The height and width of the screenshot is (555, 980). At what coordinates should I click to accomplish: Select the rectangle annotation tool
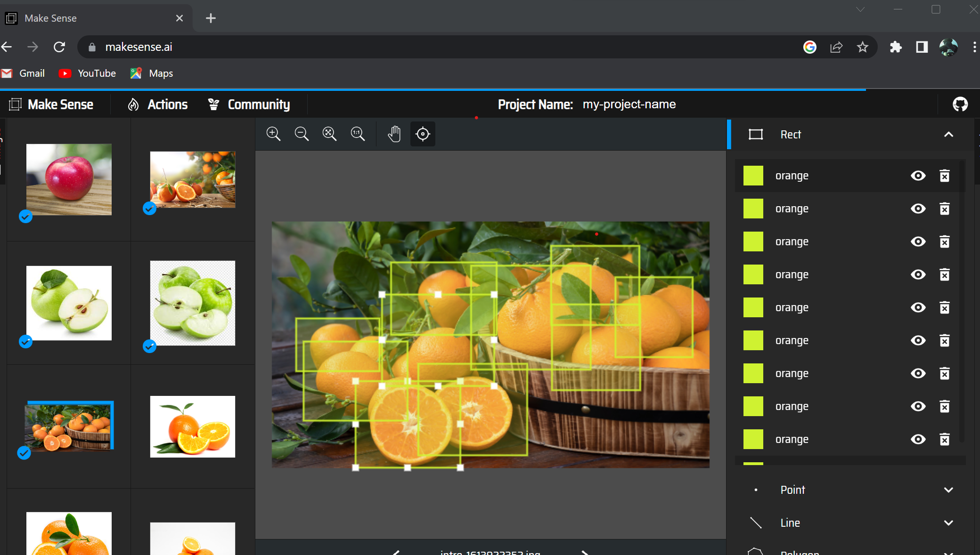pos(755,135)
